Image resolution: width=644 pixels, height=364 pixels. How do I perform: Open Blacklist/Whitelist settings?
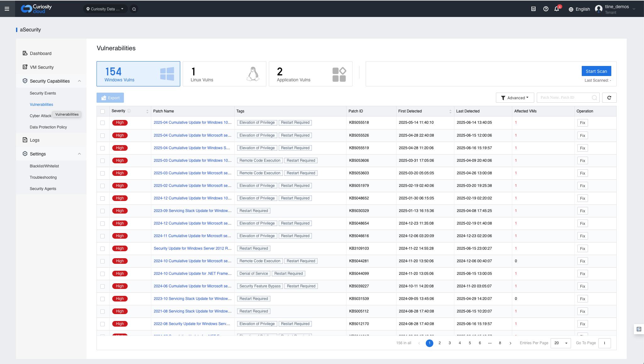pyautogui.click(x=44, y=166)
